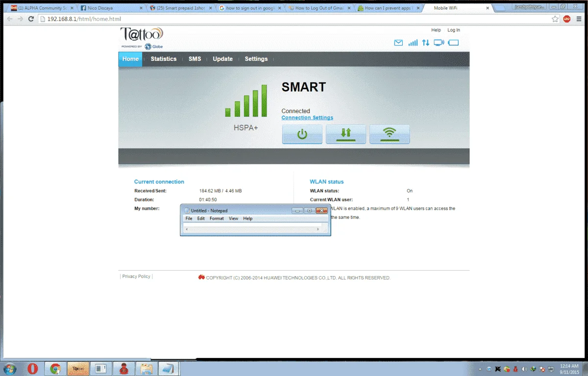
Task: Click the power disconnect button
Action: coord(302,134)
